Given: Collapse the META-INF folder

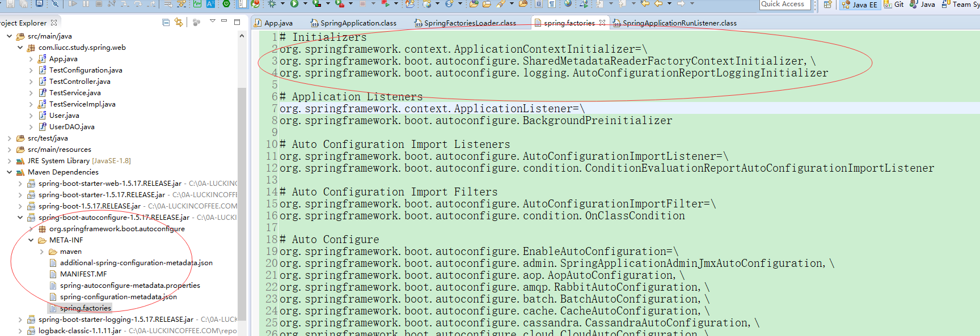Looking at the screenshot, I should (x=31, y=240).
